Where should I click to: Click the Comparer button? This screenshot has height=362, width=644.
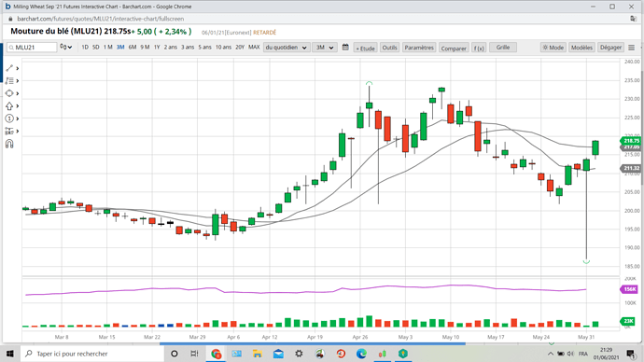click(454, 48)
